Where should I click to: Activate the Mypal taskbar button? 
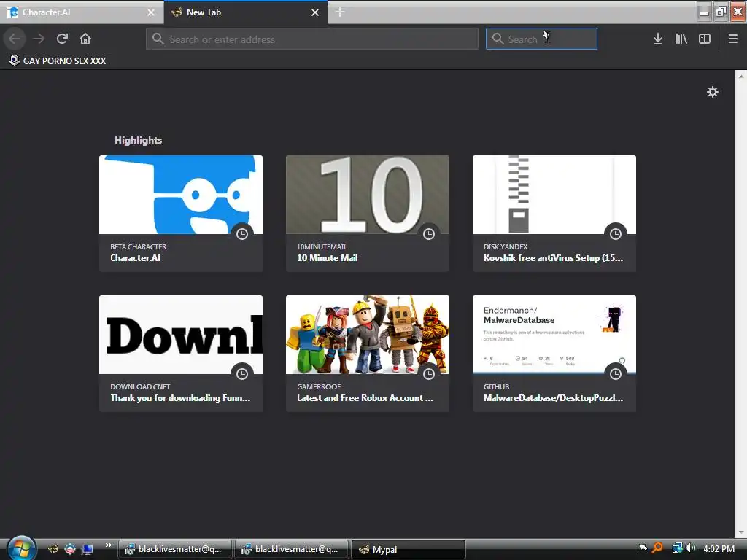[408, 550]
